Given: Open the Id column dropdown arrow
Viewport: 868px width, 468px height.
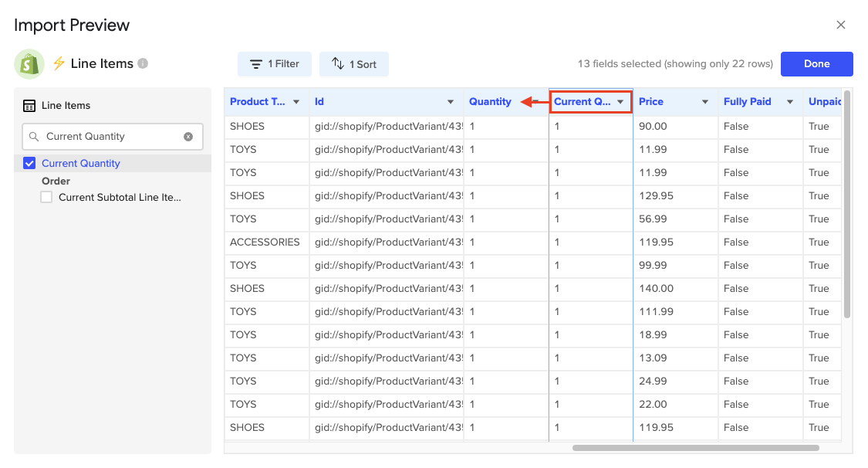Looking at the screenshot, I should point(451,102).
